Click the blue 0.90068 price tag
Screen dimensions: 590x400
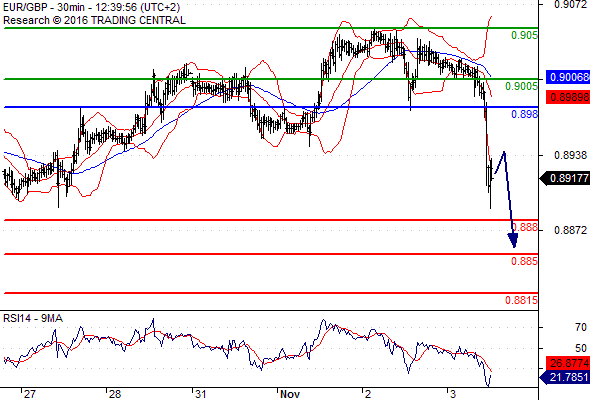coord(568,77)
